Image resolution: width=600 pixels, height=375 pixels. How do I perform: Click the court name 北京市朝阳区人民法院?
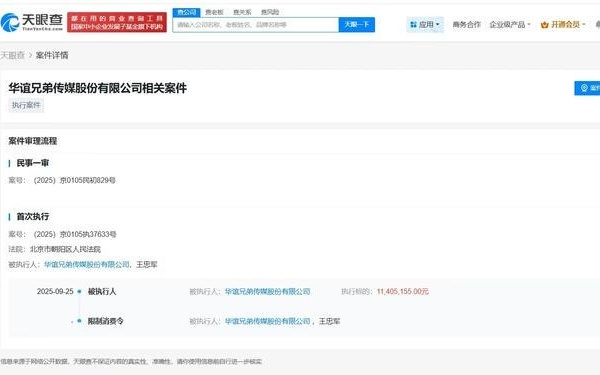click(x=65, y=249)
